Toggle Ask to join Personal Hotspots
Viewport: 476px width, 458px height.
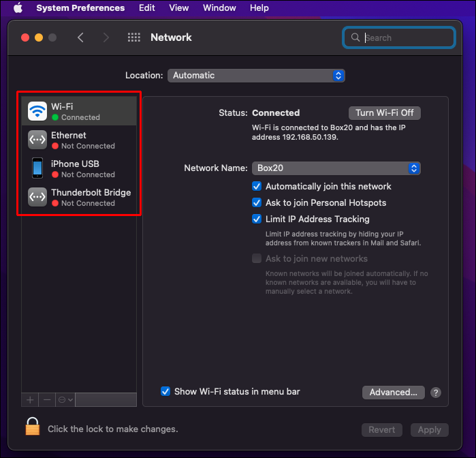tap(257, 202)
